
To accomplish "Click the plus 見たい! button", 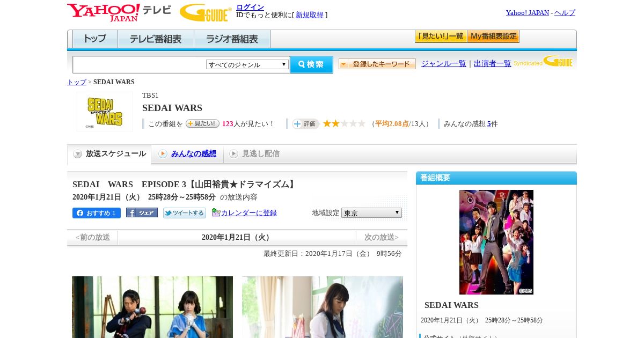I will [x=202, y=123].
